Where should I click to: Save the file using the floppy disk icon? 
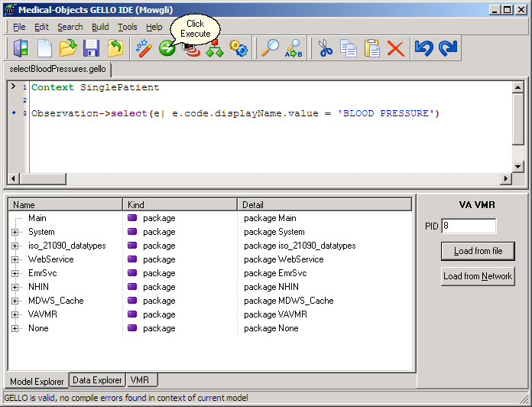point(92,48)
